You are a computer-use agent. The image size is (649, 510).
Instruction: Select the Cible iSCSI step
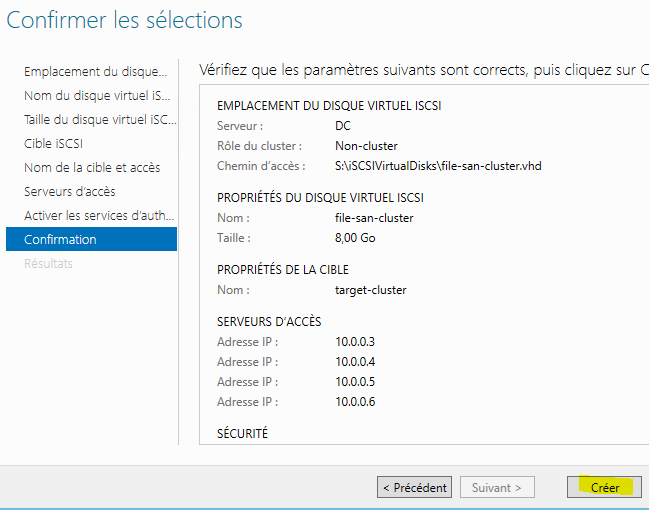point(53,144)
